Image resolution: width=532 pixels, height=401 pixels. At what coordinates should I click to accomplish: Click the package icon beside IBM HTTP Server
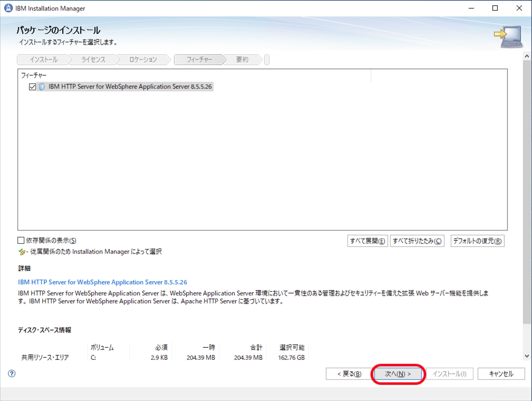[x=42, y=87]
